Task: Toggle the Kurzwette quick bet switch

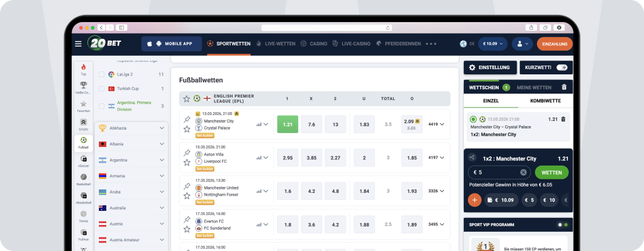Action: [562, 67]
